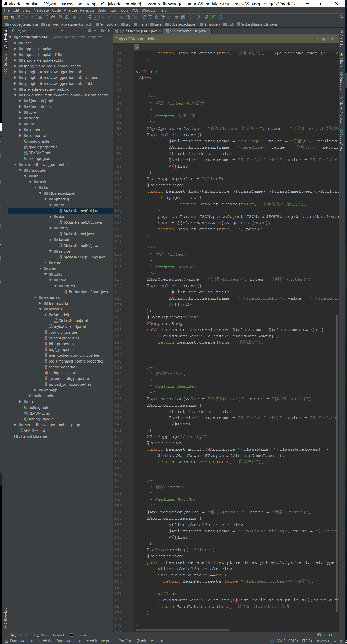Toggle tool window bars via bottom-left icon
This screenshot has width=347, height=644.
pyautogui.click(x=6, y=641)
